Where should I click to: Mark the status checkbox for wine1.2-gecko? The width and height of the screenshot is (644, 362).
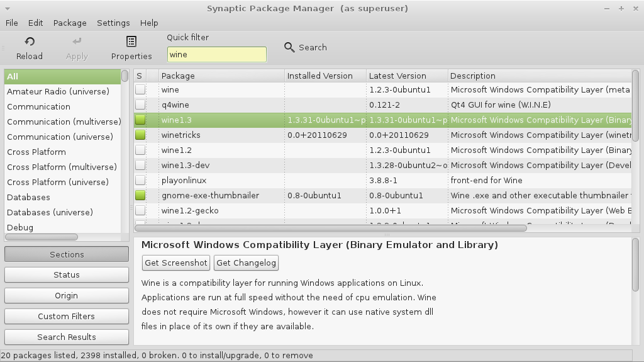(140, 210)
